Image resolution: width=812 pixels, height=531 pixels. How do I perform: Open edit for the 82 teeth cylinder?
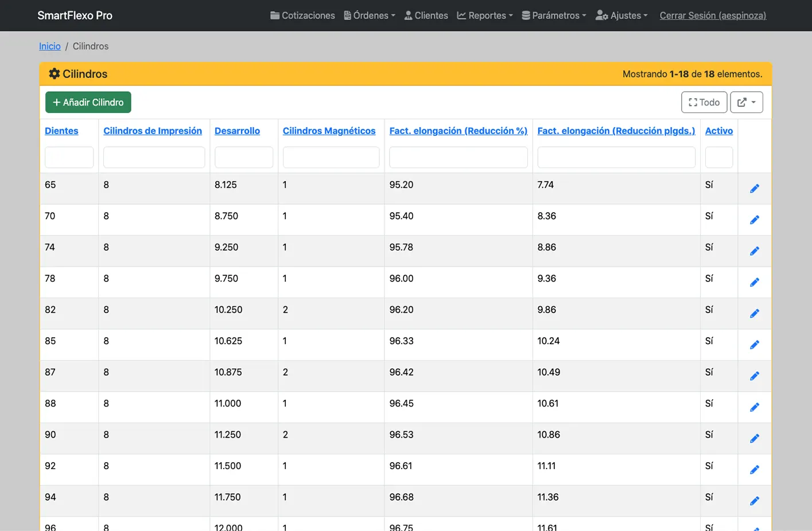tap(754, 314)
